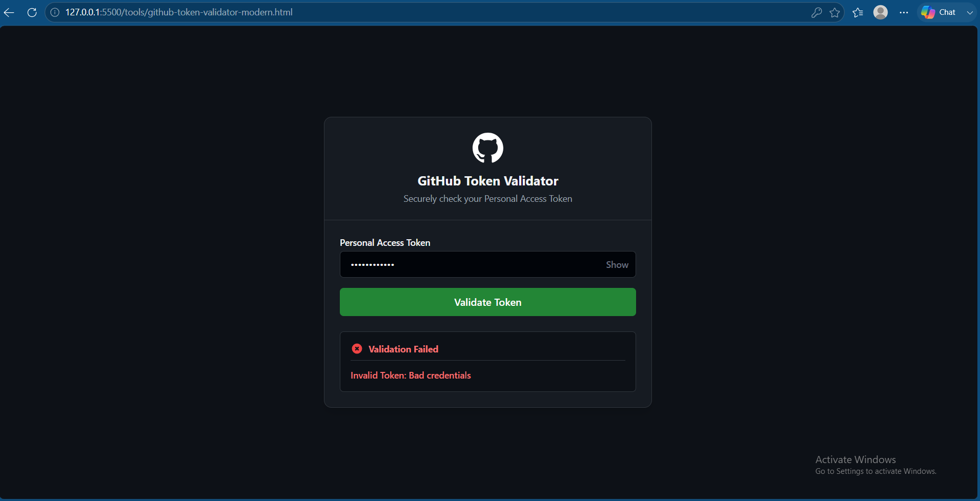Image resolution: width=980 pixels, height=501 pixels.
Task: Open Copilot Chat button
Action: coord(938,12)
